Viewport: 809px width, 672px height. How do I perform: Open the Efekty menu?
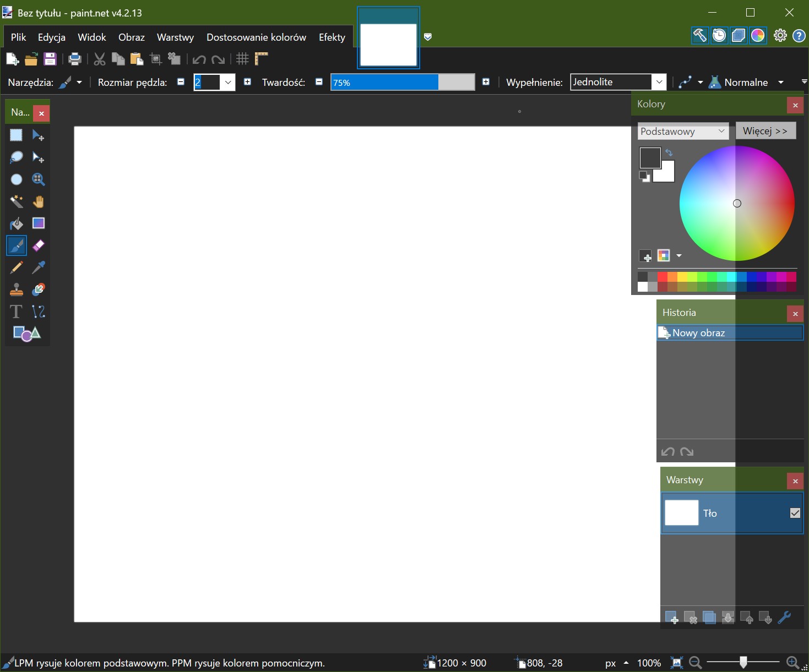[332, 37]
